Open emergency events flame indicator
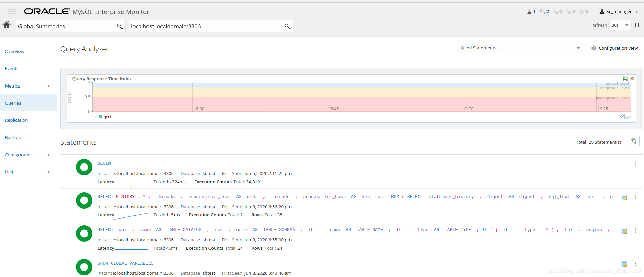 click(583, 11)
